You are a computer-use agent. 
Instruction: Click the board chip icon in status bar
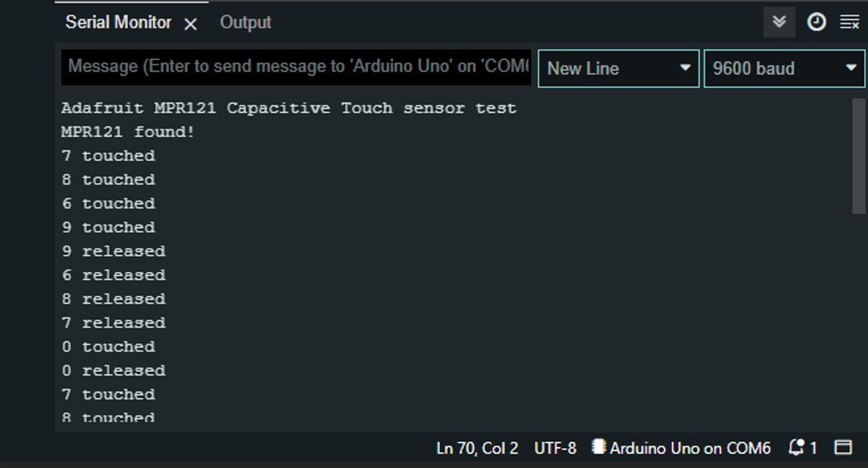598,447
